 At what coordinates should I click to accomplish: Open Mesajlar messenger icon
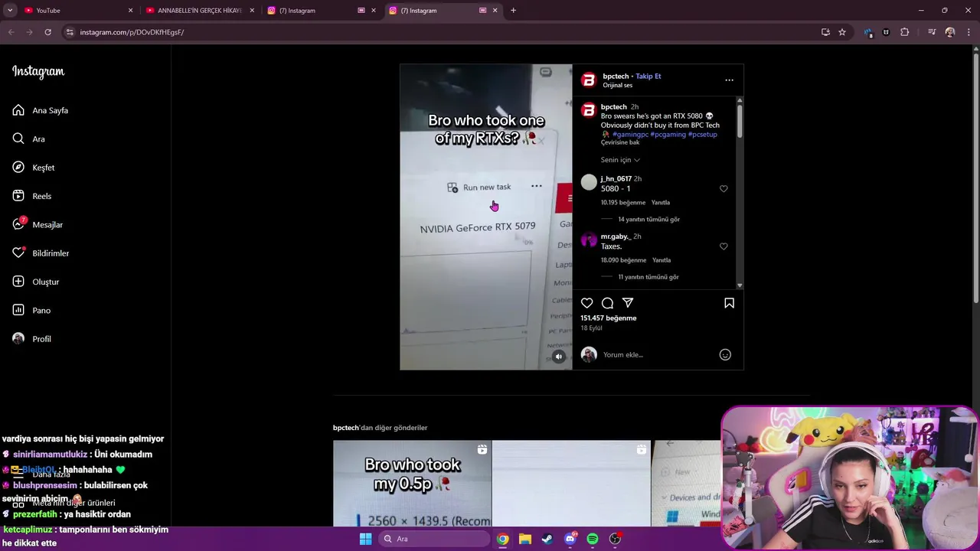(18, 224)
